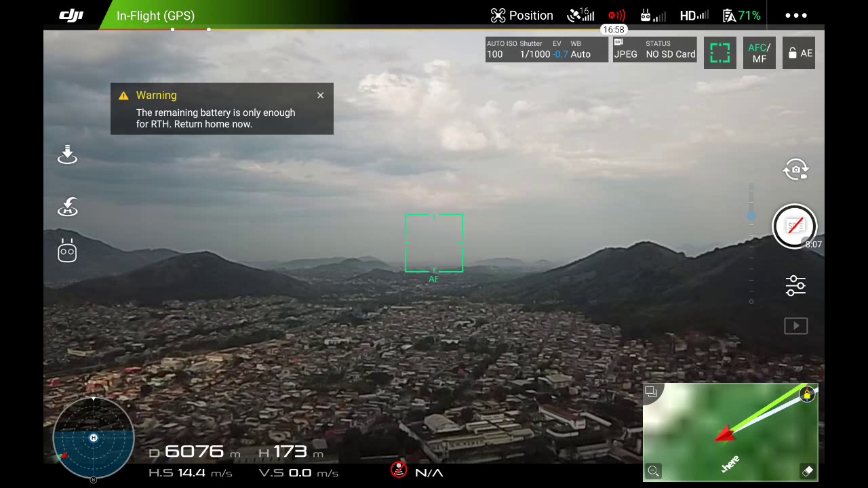This screenshot has height=488, width=868.
Task: Open the intelligent flight mode controller icon
Action: pyautogui.click(x=67, y=251)
